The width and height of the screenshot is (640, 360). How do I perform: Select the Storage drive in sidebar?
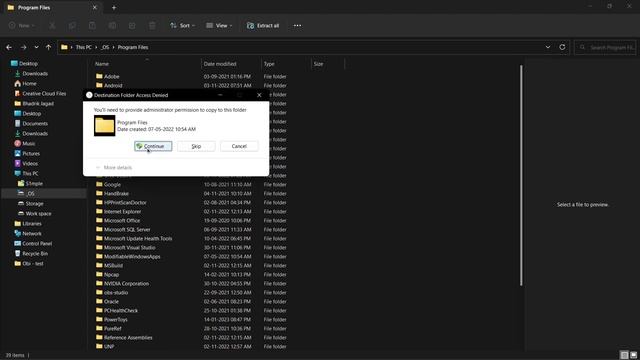(x=34, y=203)
